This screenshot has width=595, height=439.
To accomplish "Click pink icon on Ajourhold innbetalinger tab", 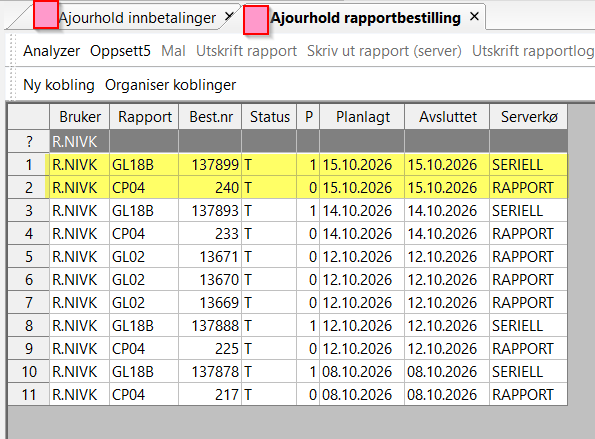I will 46,14.
